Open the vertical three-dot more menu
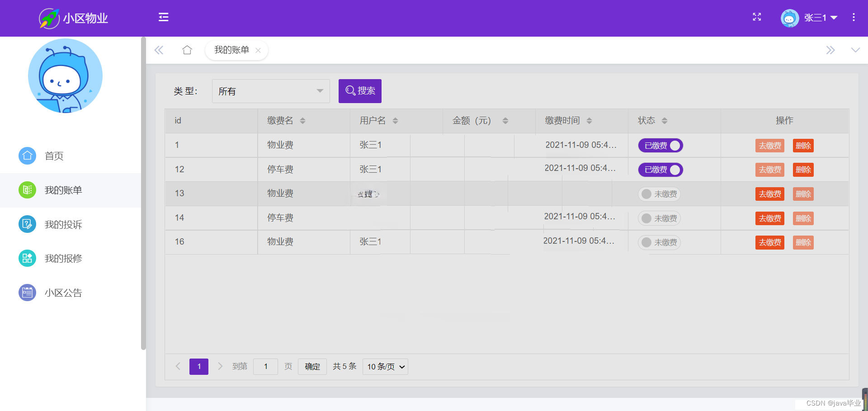The width and height of the screenshot is (868, 411). click(854, 17)
